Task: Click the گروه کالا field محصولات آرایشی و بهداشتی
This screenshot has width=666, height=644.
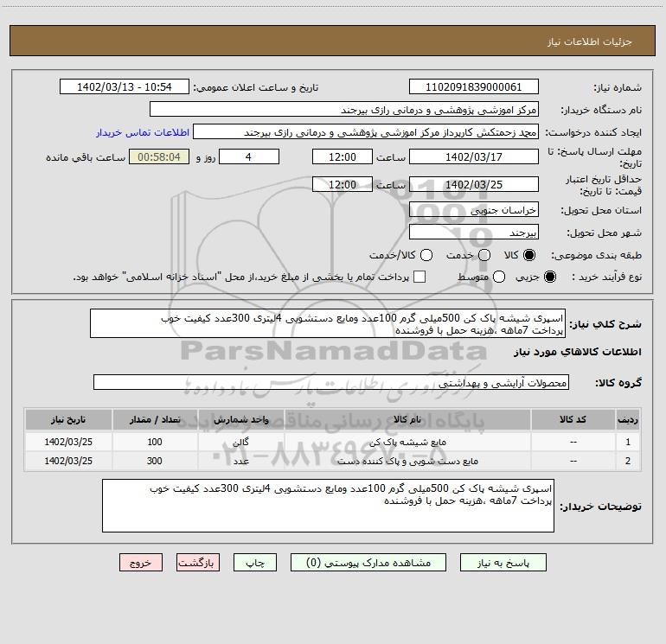Action: 331,382
